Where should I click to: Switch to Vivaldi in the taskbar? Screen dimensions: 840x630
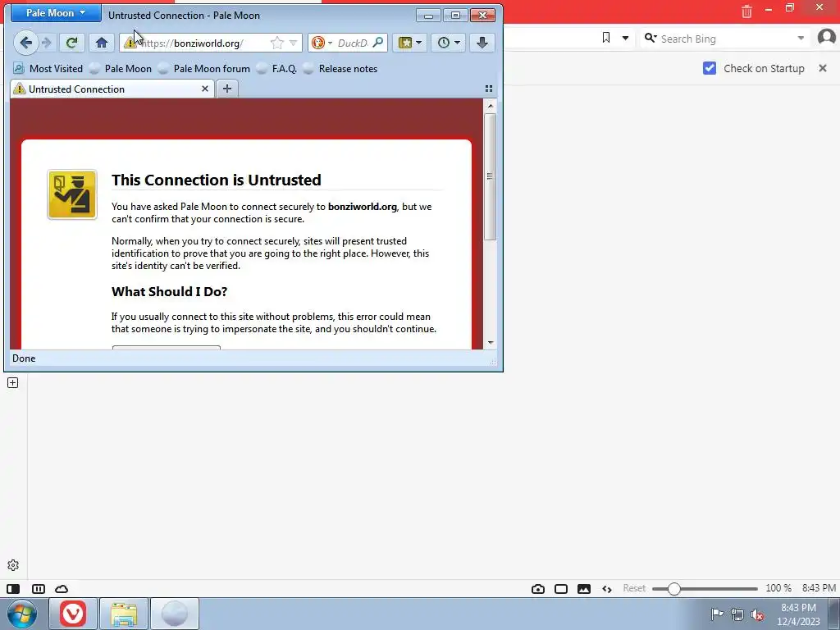click(x=73, y=614)
